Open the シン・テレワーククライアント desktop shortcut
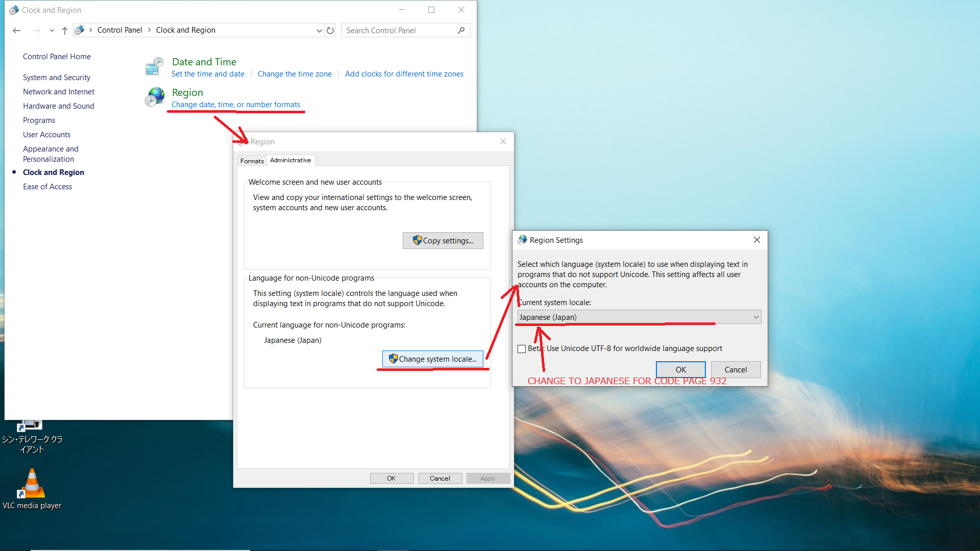 click(x=29, y=427)
